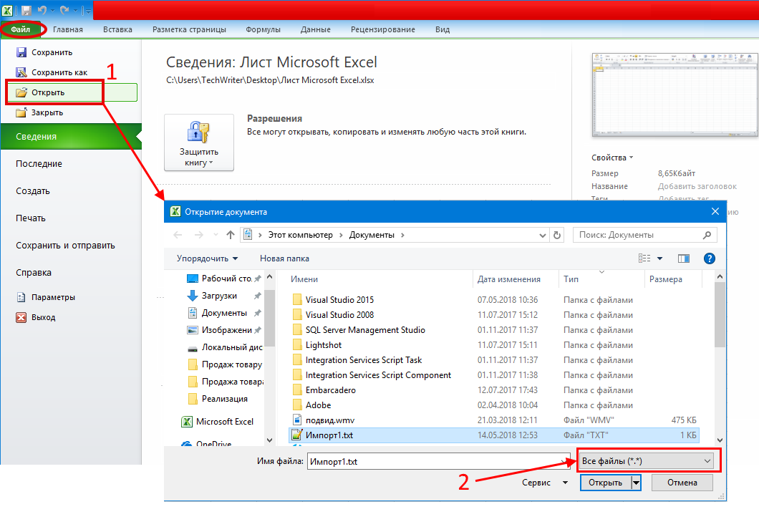This screenshot has height=532, width=759.
Task: Click the Save icon in quick access toolbar
Action: [26, 10]
